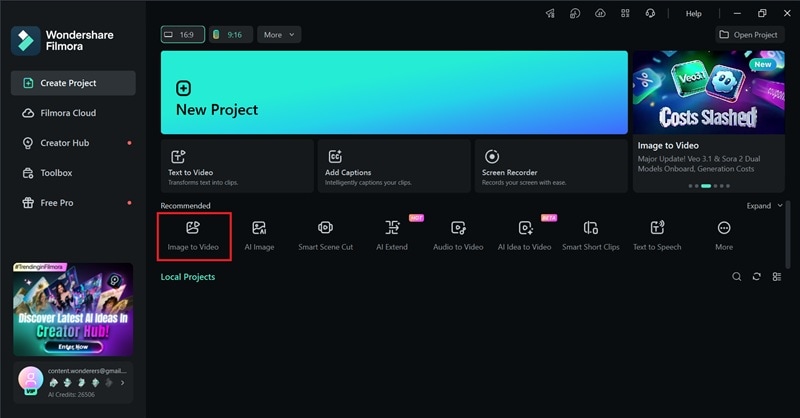Select 9:16 aspect ratio

point(231,35)
